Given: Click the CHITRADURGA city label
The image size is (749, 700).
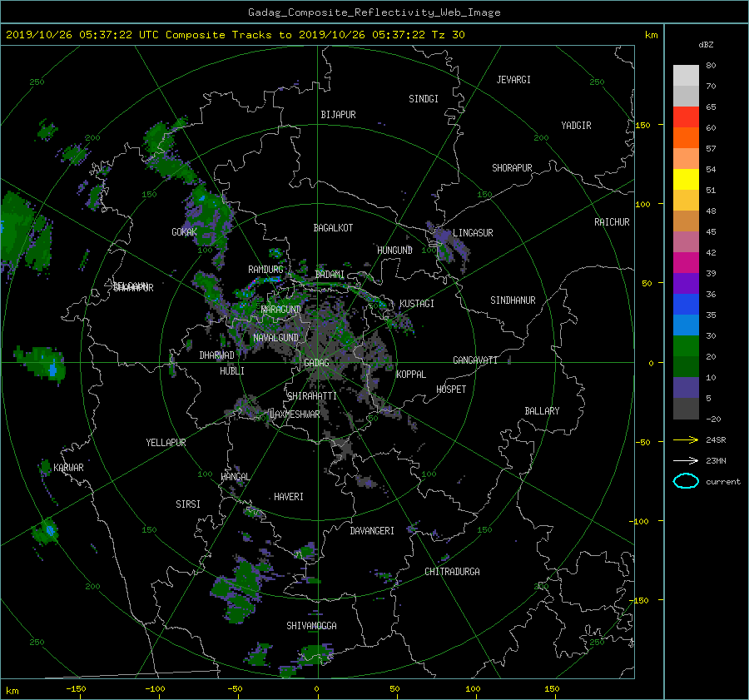Looking at the screenshot, I should pyautogui.click(x=452, y=572).
